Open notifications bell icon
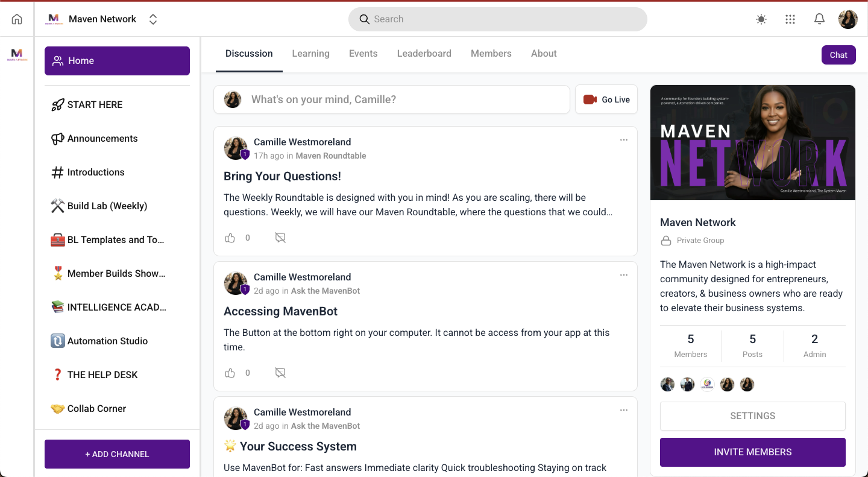Viewport: 868px width, 477px height. click(819, 19)
